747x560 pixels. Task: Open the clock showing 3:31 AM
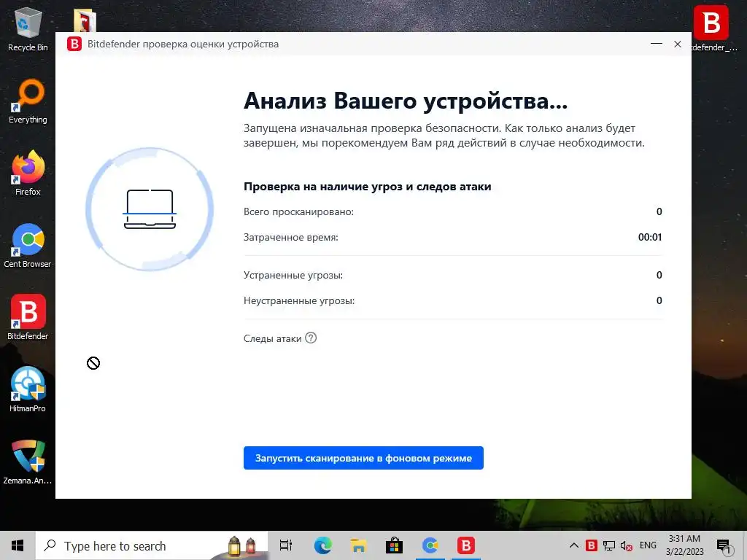[684, 545]
